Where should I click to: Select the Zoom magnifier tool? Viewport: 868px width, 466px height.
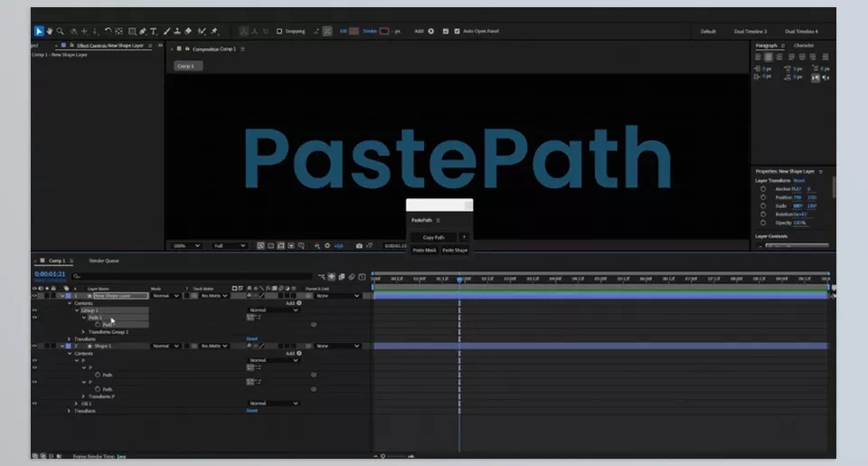61,32
